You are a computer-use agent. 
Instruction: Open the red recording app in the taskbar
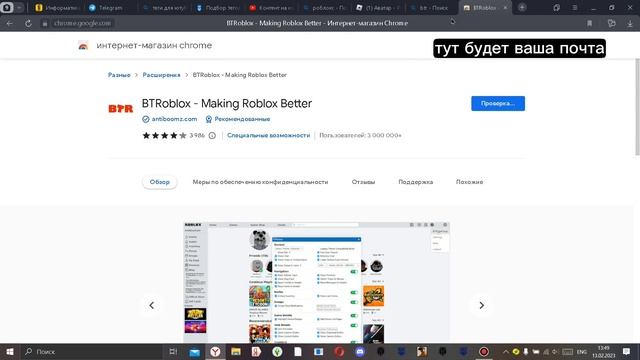click(x=484, y=351)
